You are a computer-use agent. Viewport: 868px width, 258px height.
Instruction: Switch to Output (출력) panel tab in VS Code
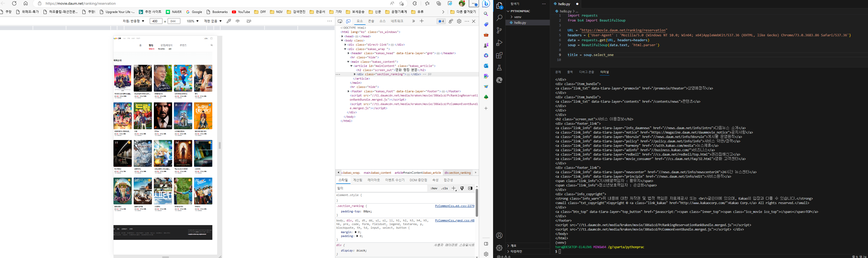(x=570, y=72)
